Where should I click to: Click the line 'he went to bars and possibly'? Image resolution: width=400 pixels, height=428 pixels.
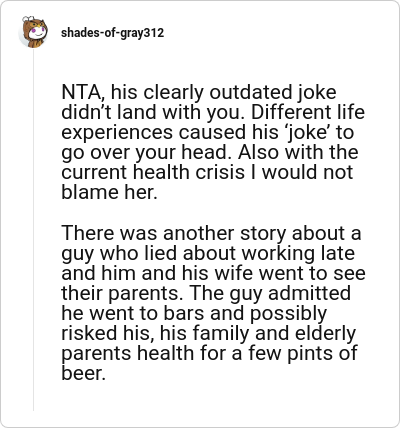[194, 314]
